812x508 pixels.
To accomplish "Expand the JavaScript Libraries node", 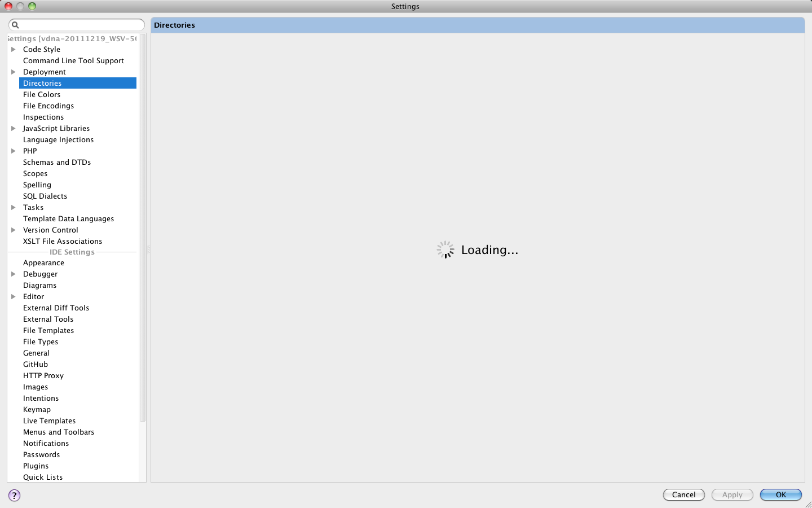I will pyautogui.click(x=14, y=128).
